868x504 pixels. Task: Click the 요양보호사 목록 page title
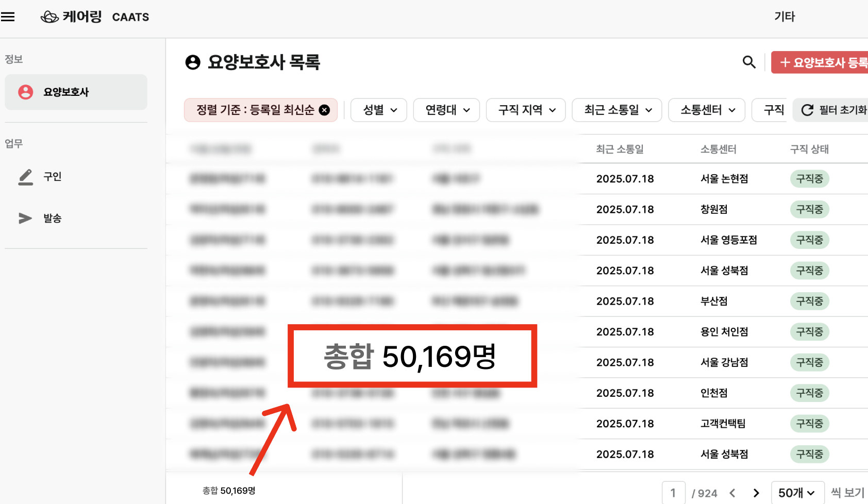pos(263,62)
